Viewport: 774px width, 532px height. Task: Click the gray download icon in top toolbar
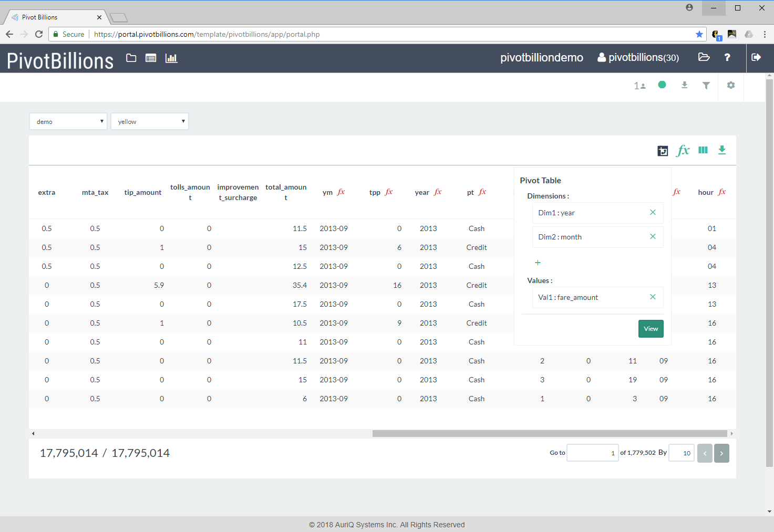684,85
